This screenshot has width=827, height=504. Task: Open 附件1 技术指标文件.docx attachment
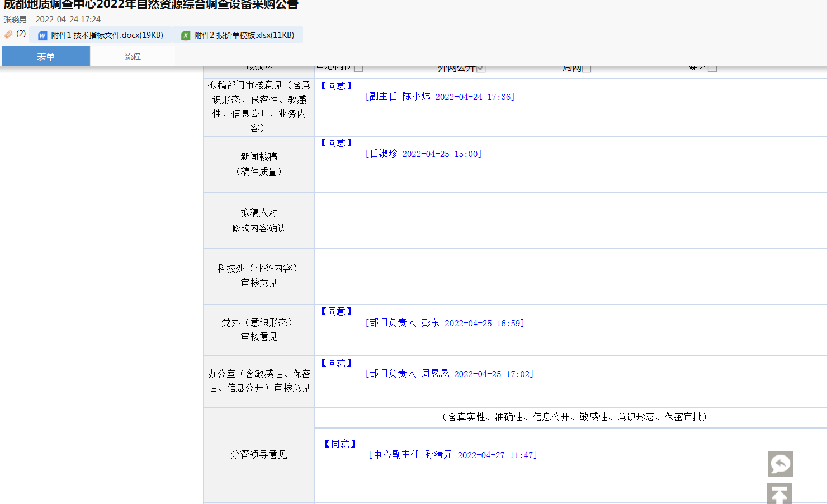107,35
